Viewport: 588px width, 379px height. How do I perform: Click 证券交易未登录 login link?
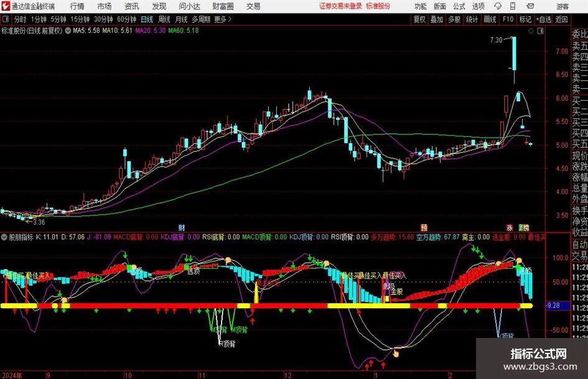pyautogui.click(x=340, y=6)
